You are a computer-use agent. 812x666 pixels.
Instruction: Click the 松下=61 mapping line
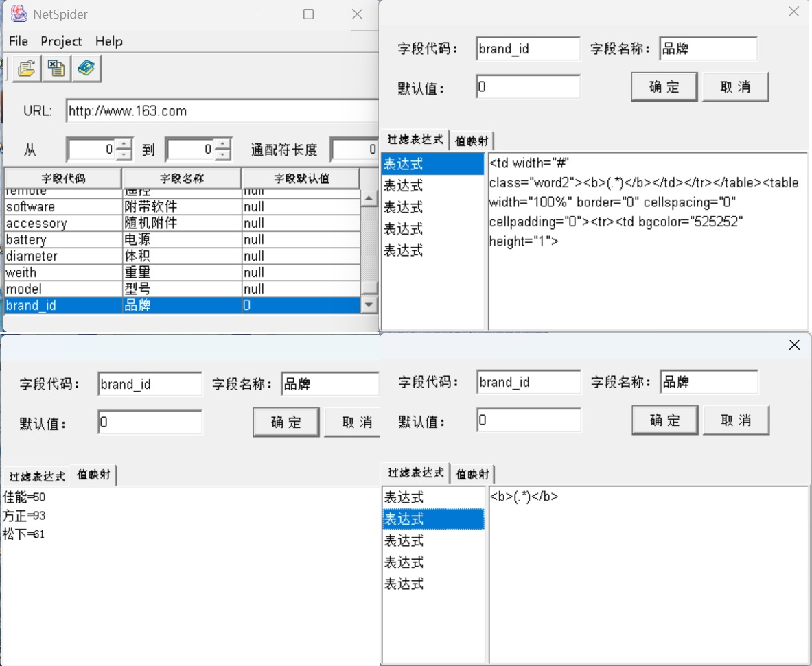pos(24,534)
